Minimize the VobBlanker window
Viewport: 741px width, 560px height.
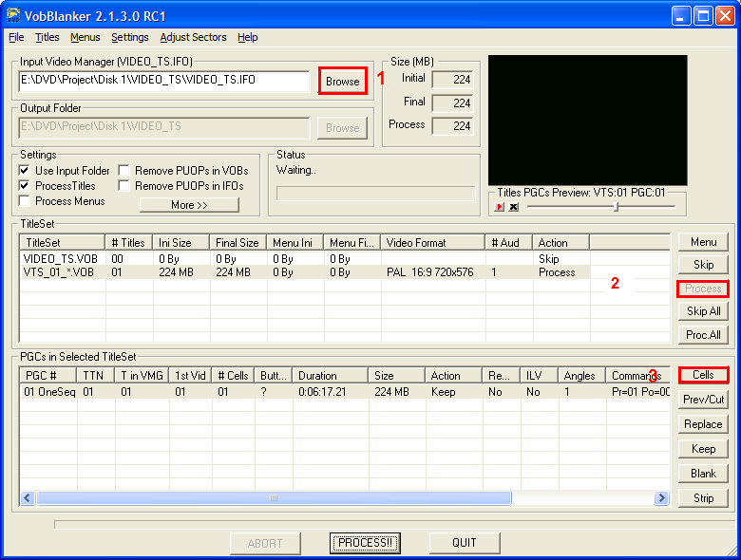[680, 16]
